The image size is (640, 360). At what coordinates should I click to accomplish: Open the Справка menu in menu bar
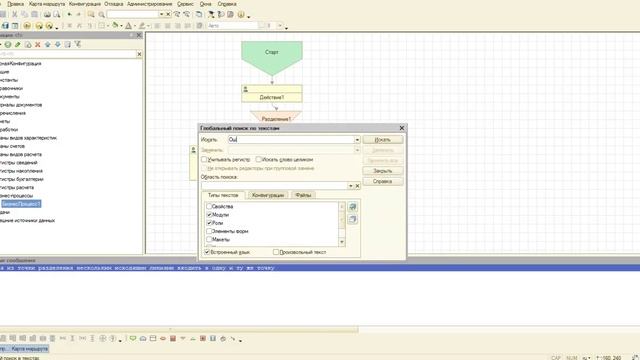click(x=227, y=4)
